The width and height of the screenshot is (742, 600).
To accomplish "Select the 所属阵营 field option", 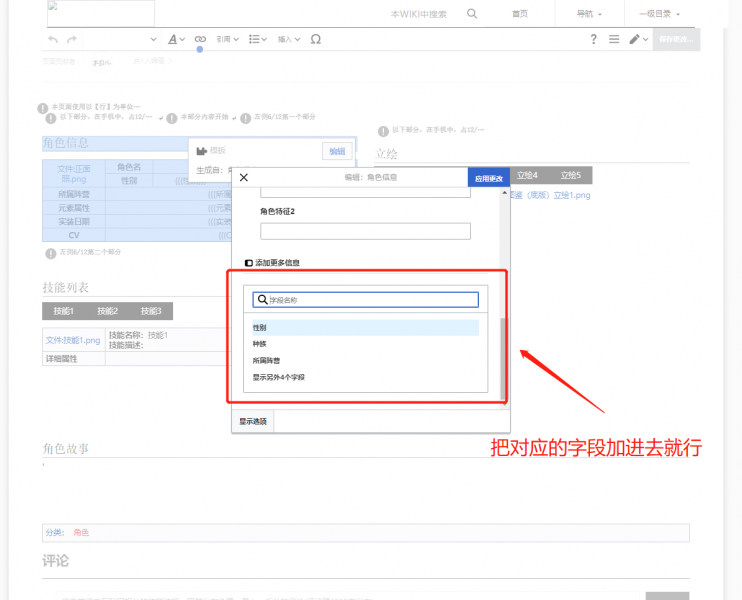I will pyautogui.click(x=365, y=361).
